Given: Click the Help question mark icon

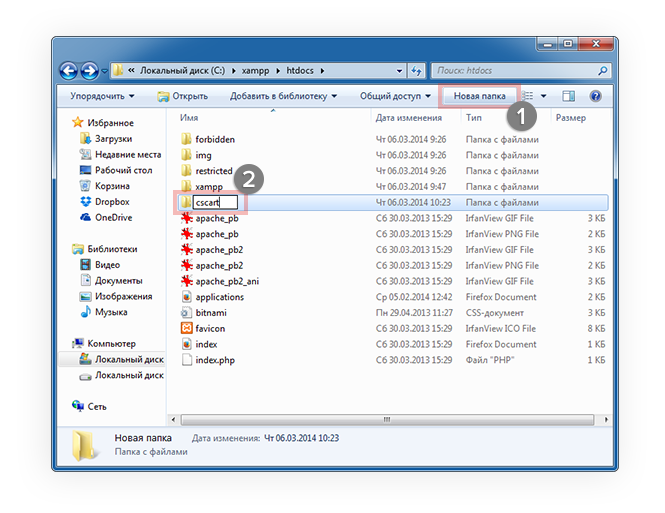Looking at the screenshot, I should click(595, 96).
